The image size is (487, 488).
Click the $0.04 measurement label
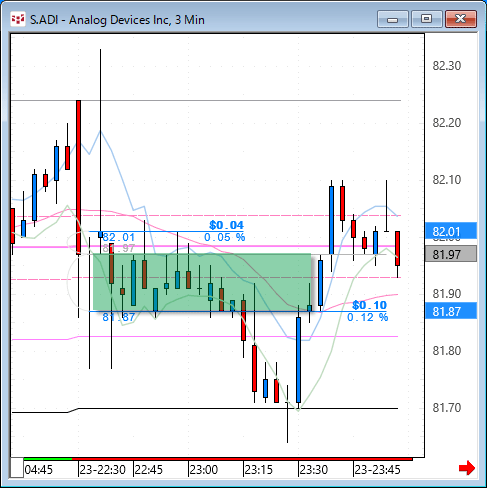tap(226, 225)
